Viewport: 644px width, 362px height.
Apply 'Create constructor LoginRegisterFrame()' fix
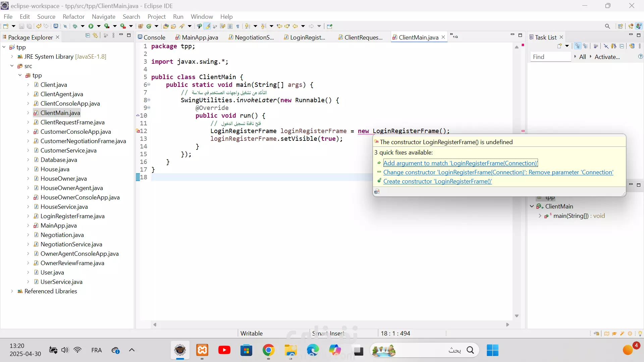click(x=437, y=181)
